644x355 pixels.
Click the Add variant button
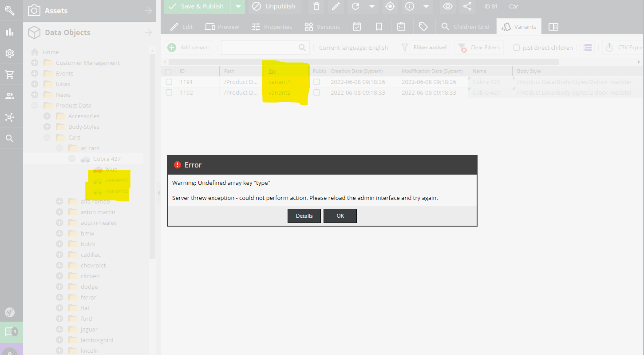point(189,48)
